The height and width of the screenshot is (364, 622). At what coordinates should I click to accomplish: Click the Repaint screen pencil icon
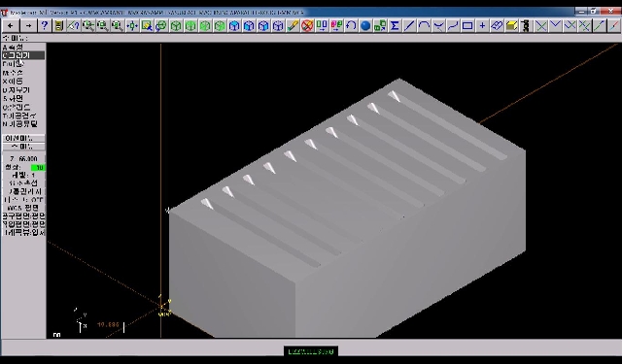pos(147,26)
